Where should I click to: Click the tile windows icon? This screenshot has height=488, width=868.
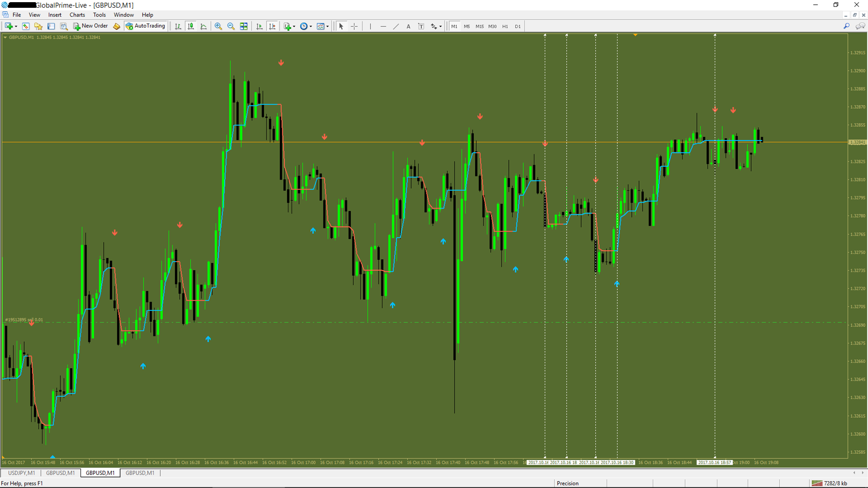tap(244, 26)
